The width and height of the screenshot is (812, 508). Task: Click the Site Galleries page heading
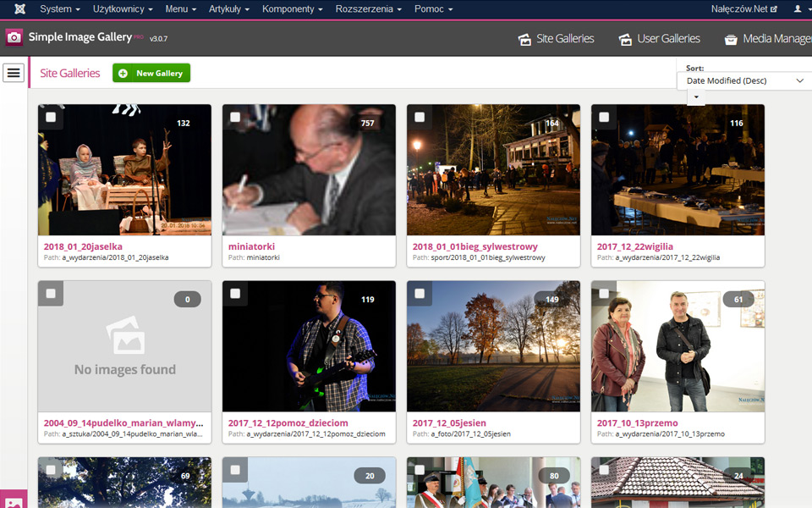[70, 73]
